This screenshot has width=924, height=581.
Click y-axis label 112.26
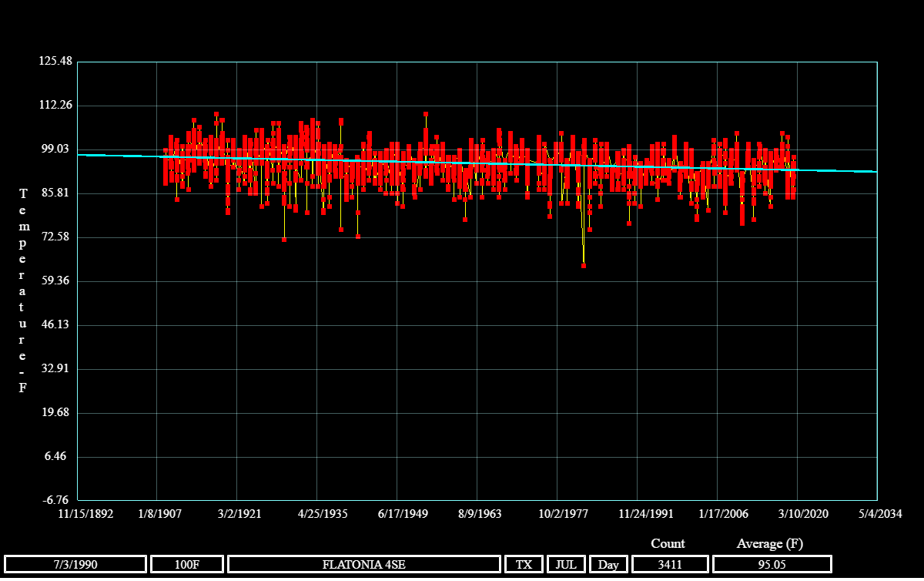click(55, 105)
